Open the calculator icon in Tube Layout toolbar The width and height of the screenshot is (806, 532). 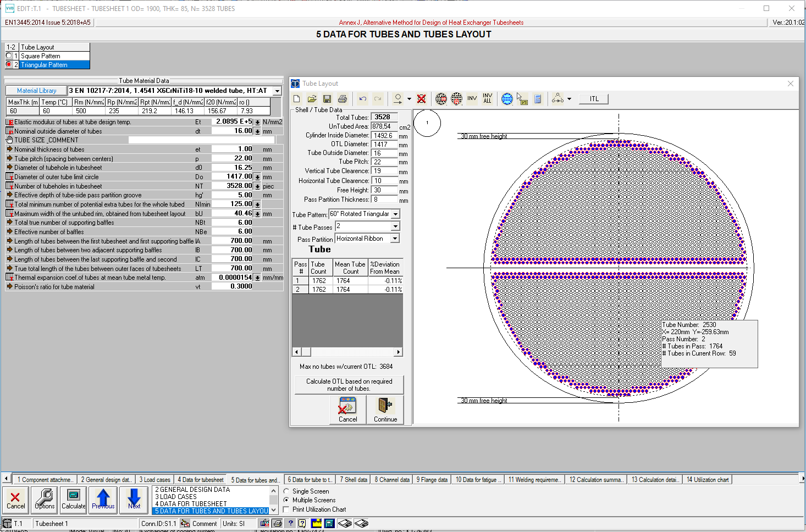pos(538,99)
